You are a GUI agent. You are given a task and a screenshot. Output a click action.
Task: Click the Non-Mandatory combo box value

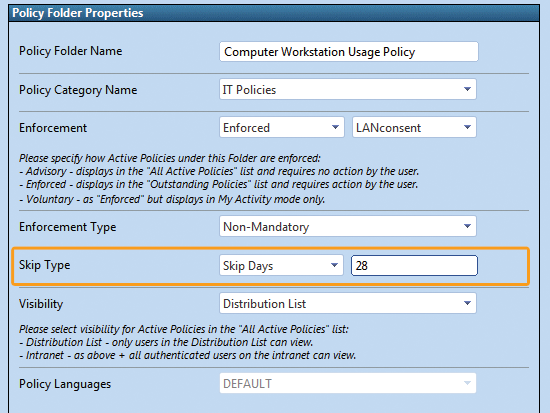(266, 227)
